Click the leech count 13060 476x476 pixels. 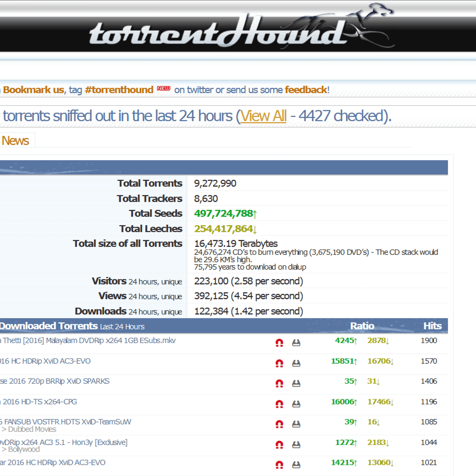380,463
